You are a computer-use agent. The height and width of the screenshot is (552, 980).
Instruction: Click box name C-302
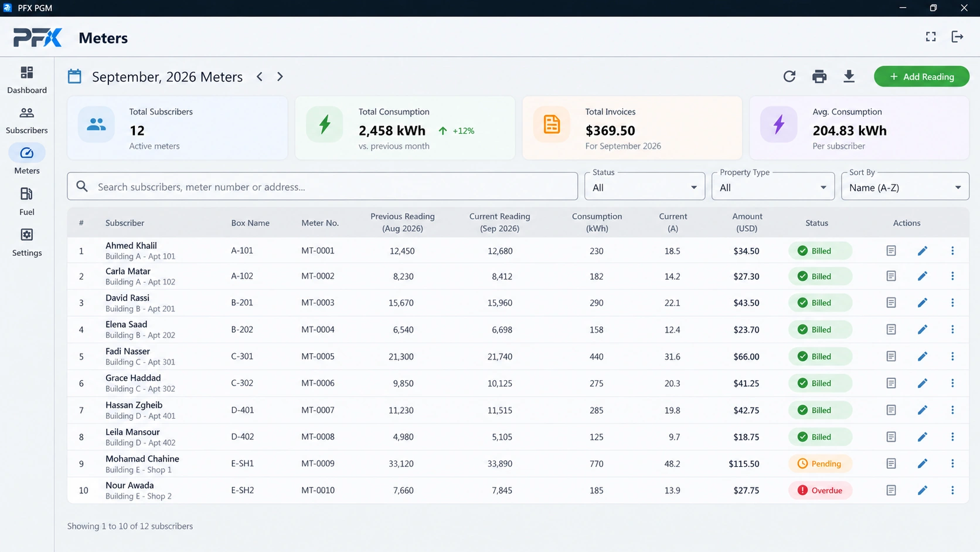(x=242, y=383)
